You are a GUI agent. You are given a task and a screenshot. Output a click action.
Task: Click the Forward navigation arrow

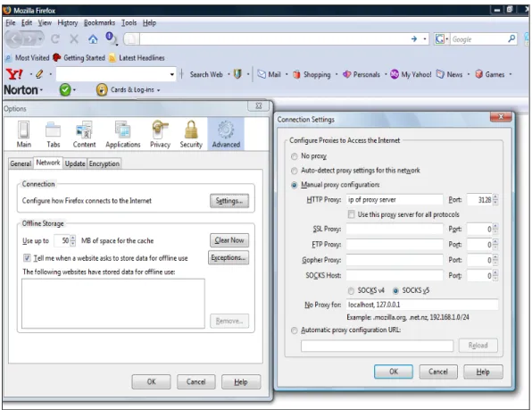pos(29,39)
